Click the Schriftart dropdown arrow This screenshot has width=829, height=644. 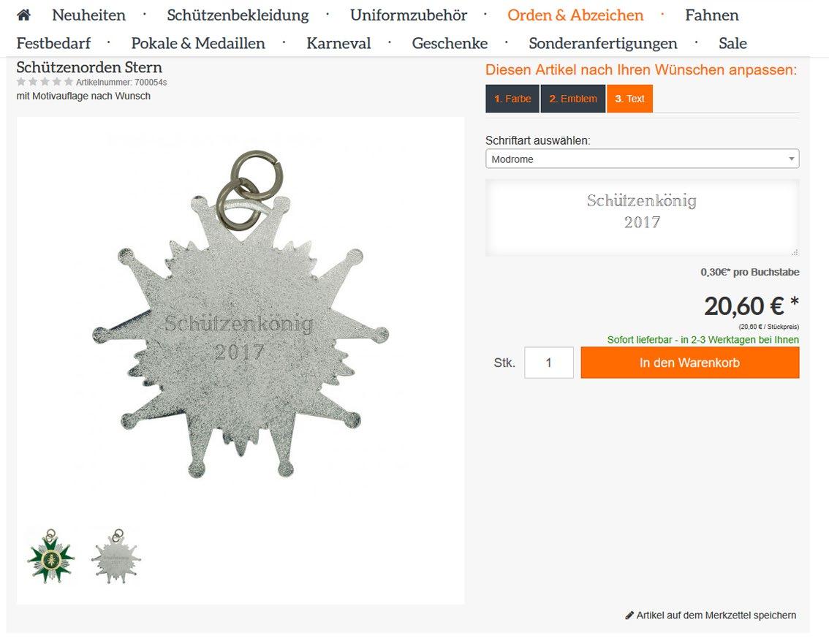tap(792, 159)
